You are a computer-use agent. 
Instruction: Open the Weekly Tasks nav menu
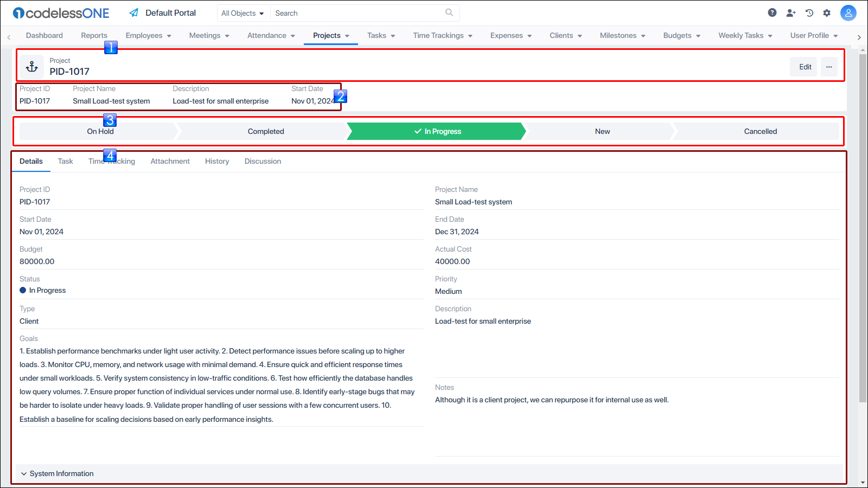point(745,35)
